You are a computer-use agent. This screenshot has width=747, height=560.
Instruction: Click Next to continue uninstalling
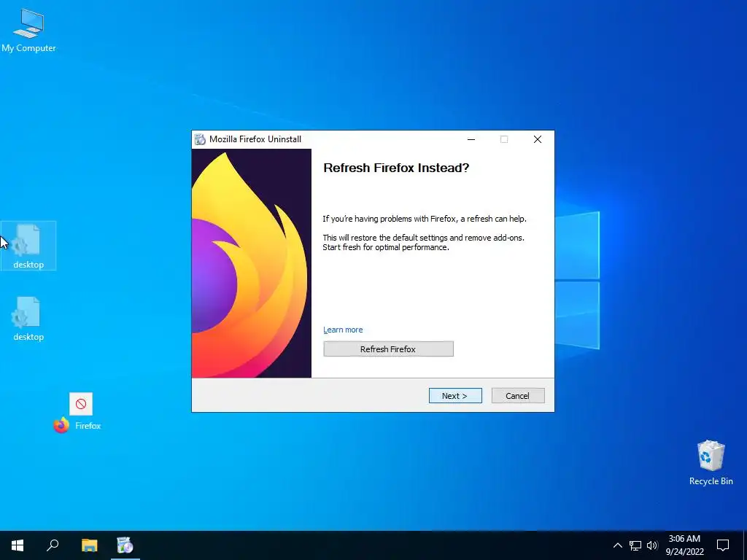[x=455, y=396]
